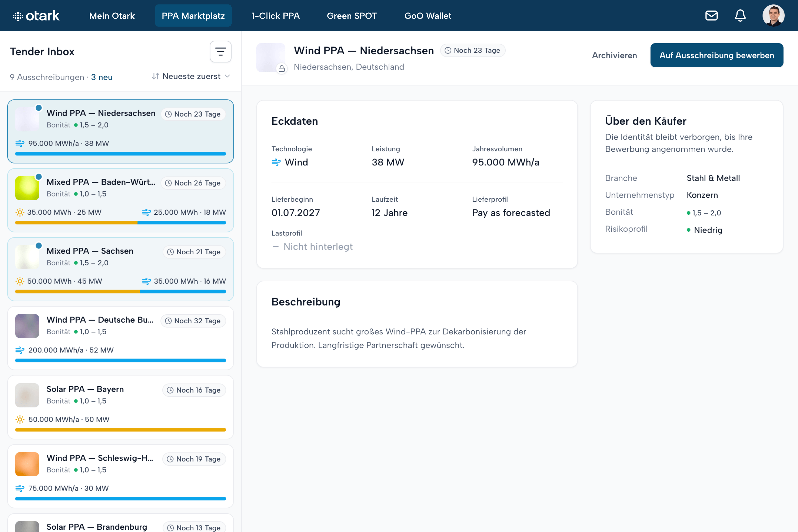Click Mixed PPA — Sachsen solar/wind progress bar
This screenshot has height=532, width=798.
(x=121, y=291)
